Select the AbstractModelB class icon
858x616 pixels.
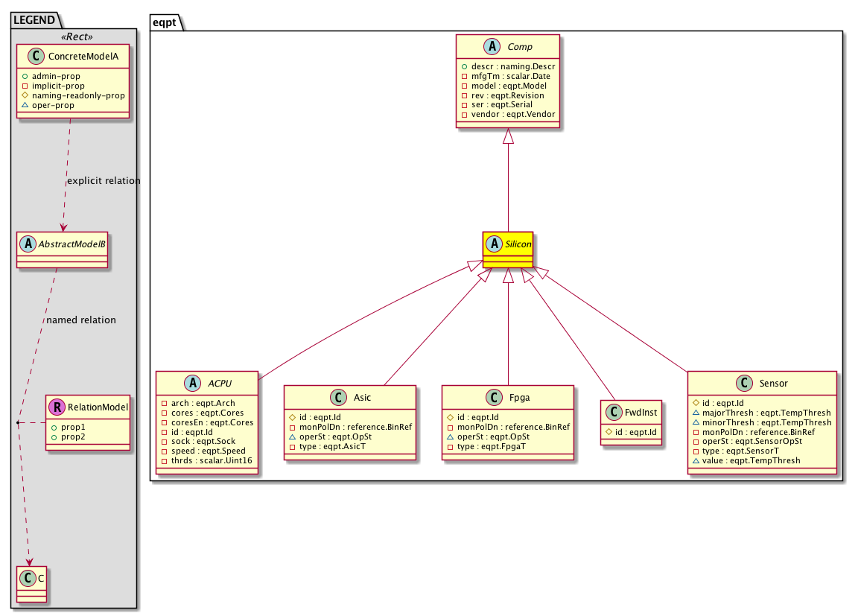(28, 243)
